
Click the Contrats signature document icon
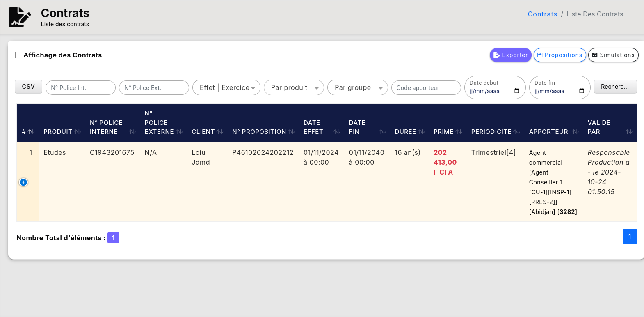[x=20, y=17]
